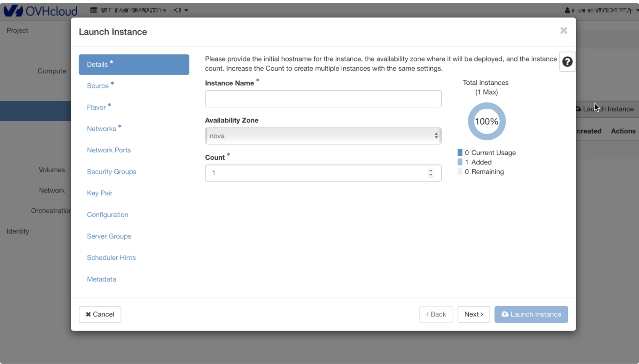
Task: Click the Next button
Action: [473, 314]
